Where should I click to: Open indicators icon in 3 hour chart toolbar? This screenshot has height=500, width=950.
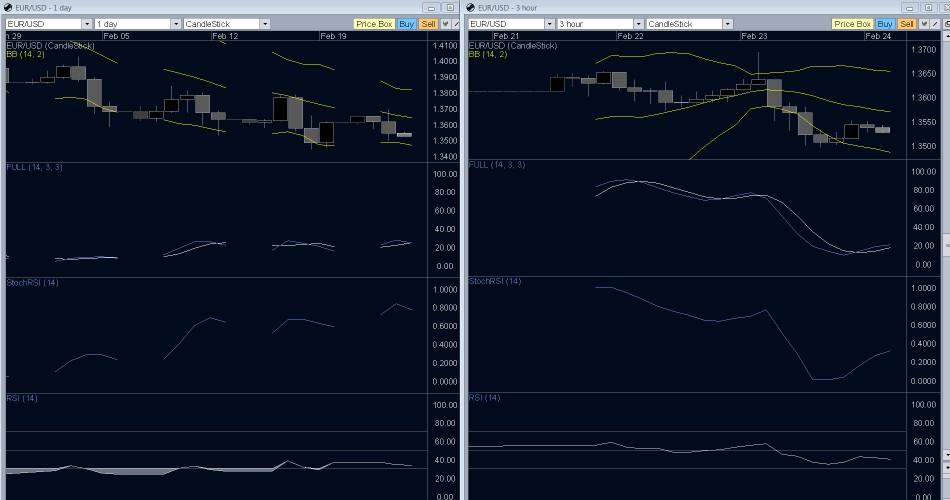click(924, 24)
